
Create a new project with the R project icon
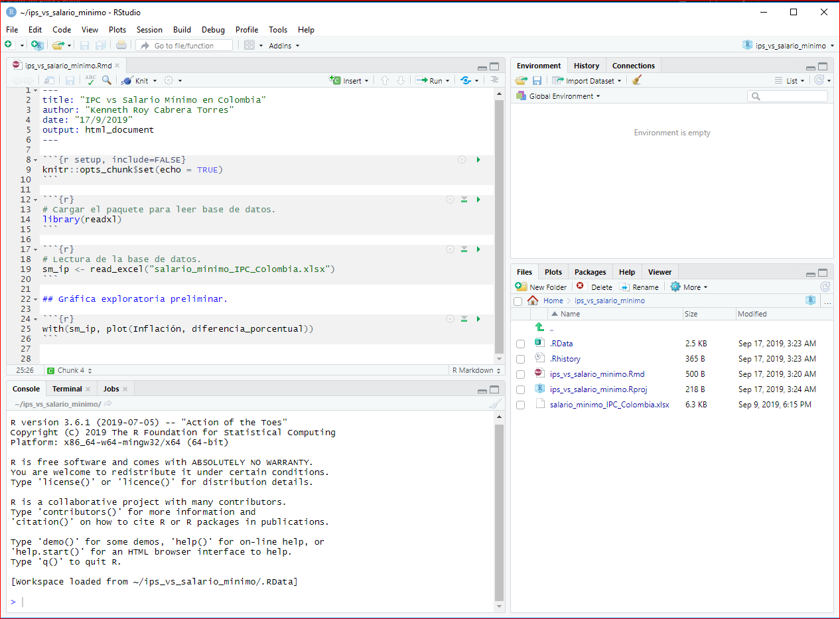[37, 45]
